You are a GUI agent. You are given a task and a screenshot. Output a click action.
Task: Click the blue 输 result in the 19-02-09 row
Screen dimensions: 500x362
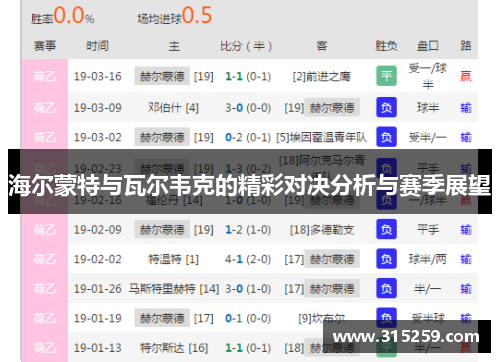466,230
